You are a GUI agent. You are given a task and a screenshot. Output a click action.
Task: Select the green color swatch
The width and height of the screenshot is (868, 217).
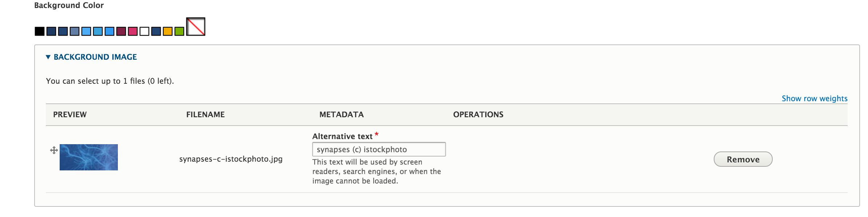click(179, 31)
